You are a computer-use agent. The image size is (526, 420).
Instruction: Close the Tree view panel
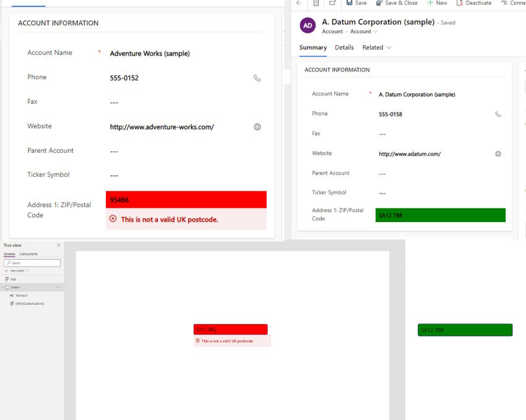(x=59, y=246)
